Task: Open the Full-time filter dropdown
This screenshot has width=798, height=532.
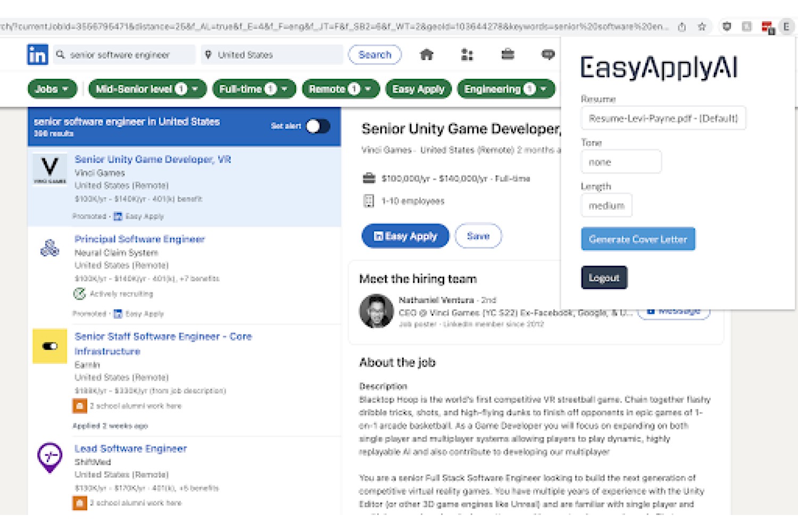Action: 254,89
